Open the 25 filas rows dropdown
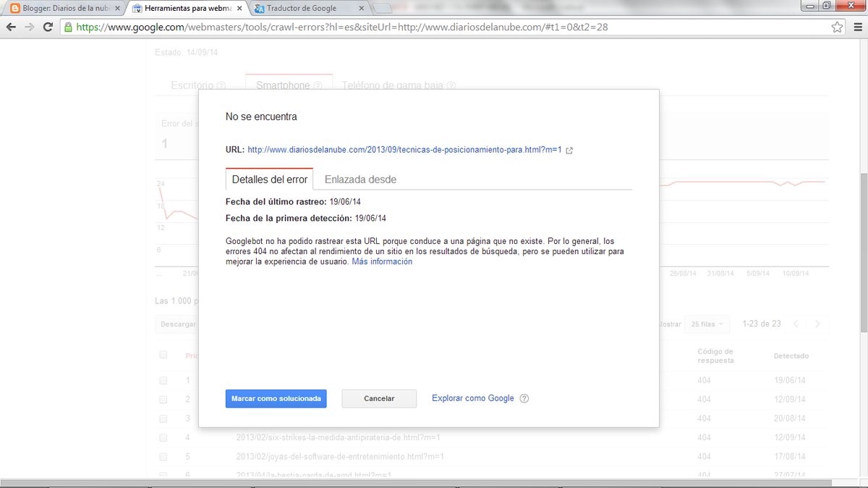 [x=708, y=324]
